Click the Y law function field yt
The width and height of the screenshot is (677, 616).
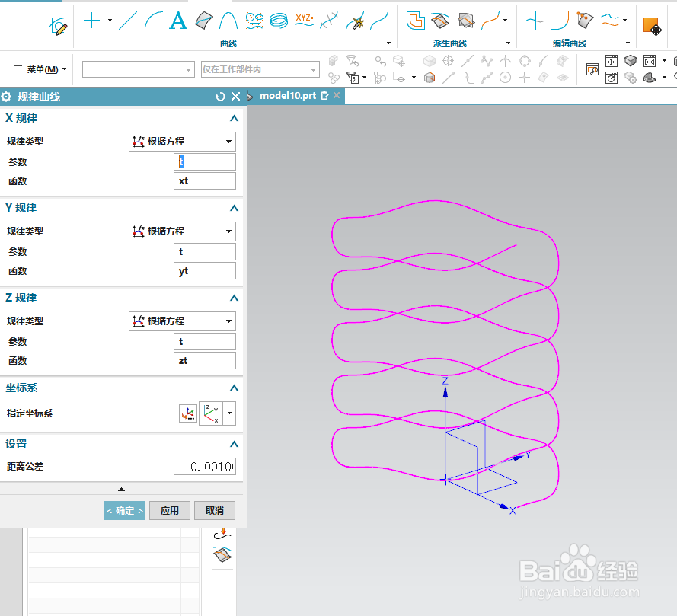pos(205,270)
